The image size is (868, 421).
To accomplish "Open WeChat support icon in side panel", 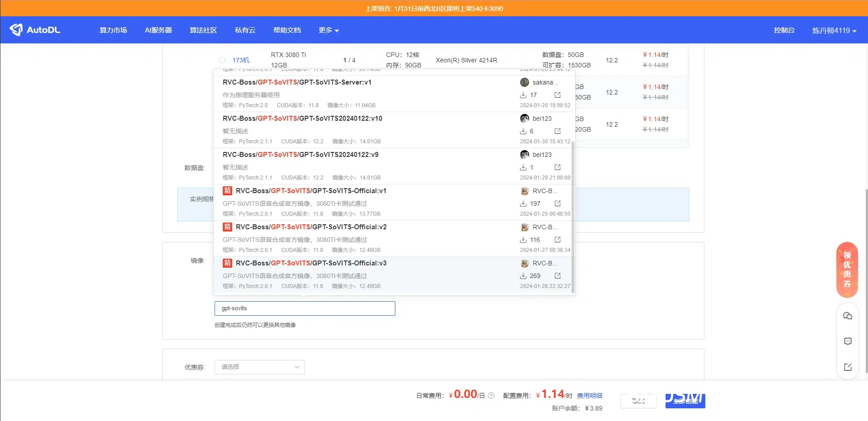I will (848, 316).
